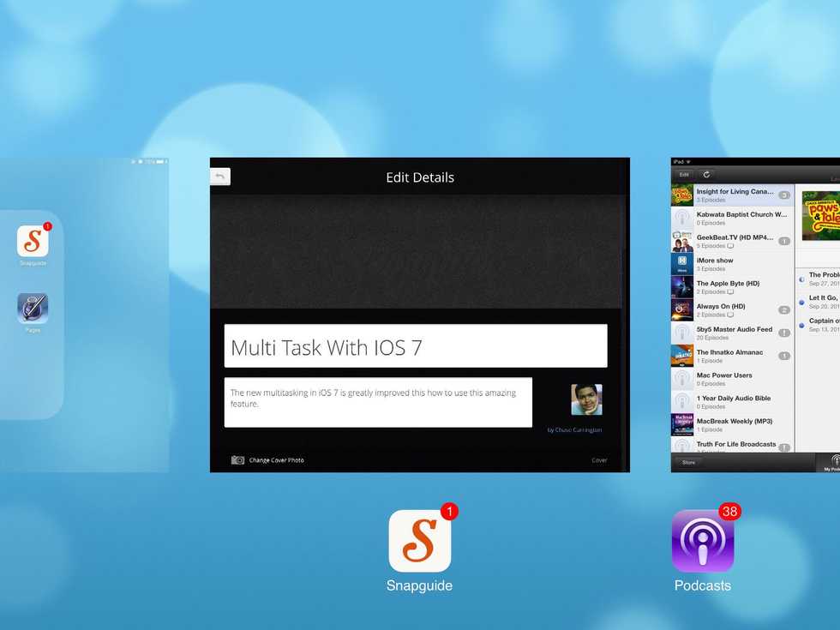
Task: Switch to the My Podcasts tab
Action: [830, 464]
